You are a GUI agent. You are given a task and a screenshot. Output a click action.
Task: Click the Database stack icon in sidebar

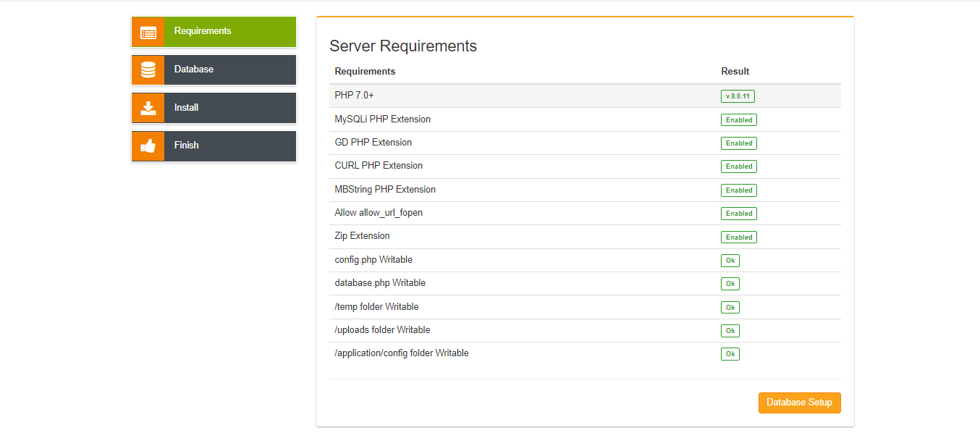148,70
